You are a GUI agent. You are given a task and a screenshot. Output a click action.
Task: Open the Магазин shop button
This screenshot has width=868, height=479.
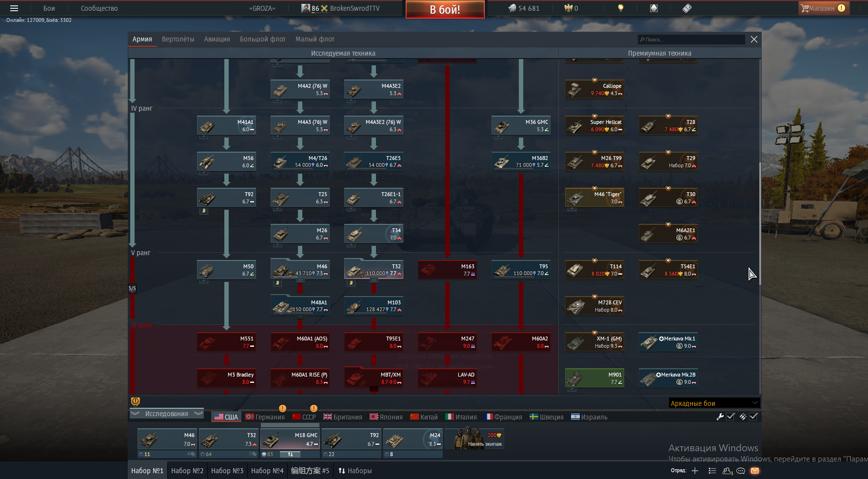824,8
